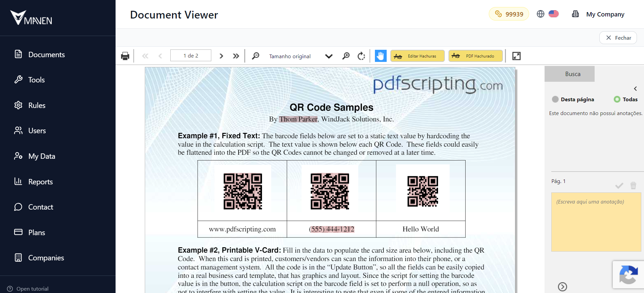Image resolution: width=644 pixels, height=293 pixels.
Task: Go to next page arrow
Action: pyautogui.click(x=221, y=56)
